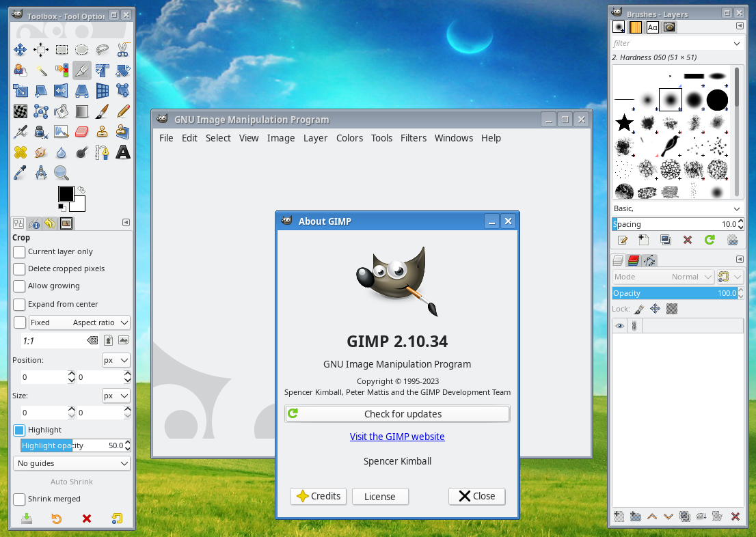Image resolution: width=756 pixels, height=537 pixels.
Task: Click the refresh brushes green arrow icon
Action: click(x=710, y=240)
